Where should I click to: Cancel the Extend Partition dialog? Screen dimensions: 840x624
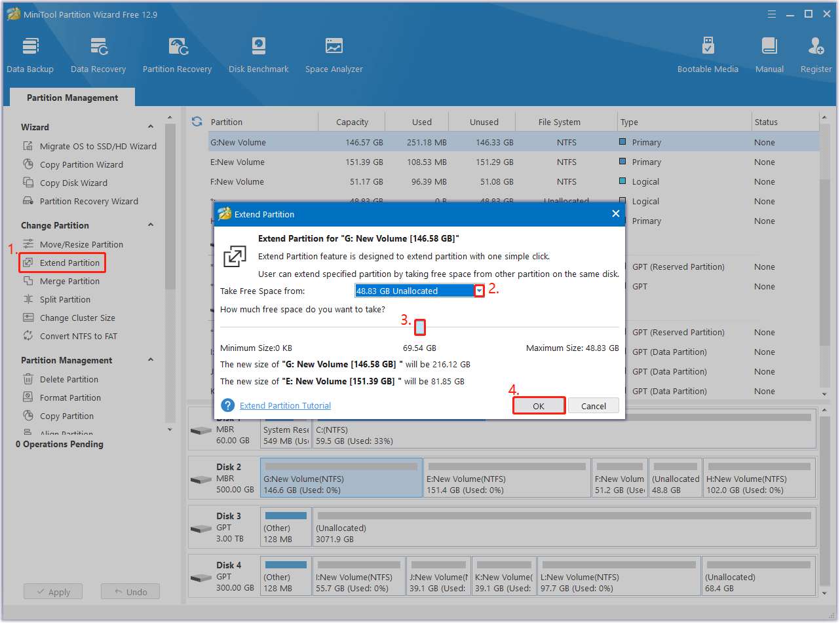pyautogui.click(x=594, y=406)
